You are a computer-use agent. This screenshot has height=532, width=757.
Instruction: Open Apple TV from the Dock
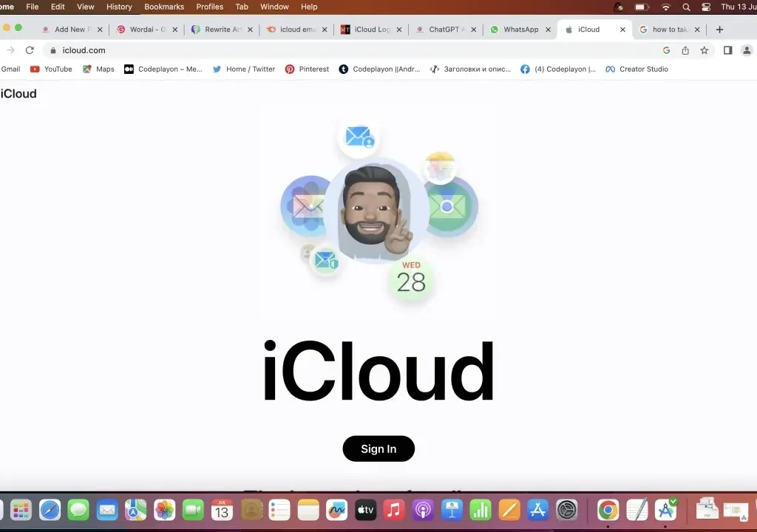[365, 510]
